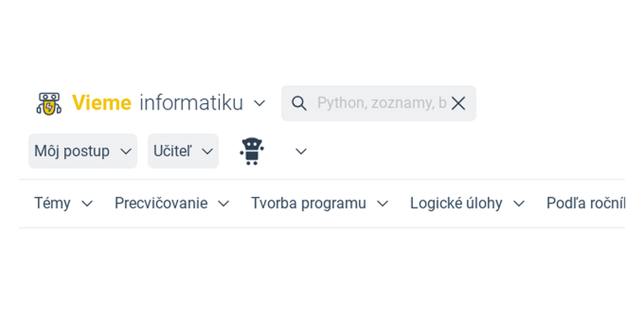The width and height of the screenshot is (644, 322).
Task: Select the Logické úlohy menu item
Action: point(456,204)
